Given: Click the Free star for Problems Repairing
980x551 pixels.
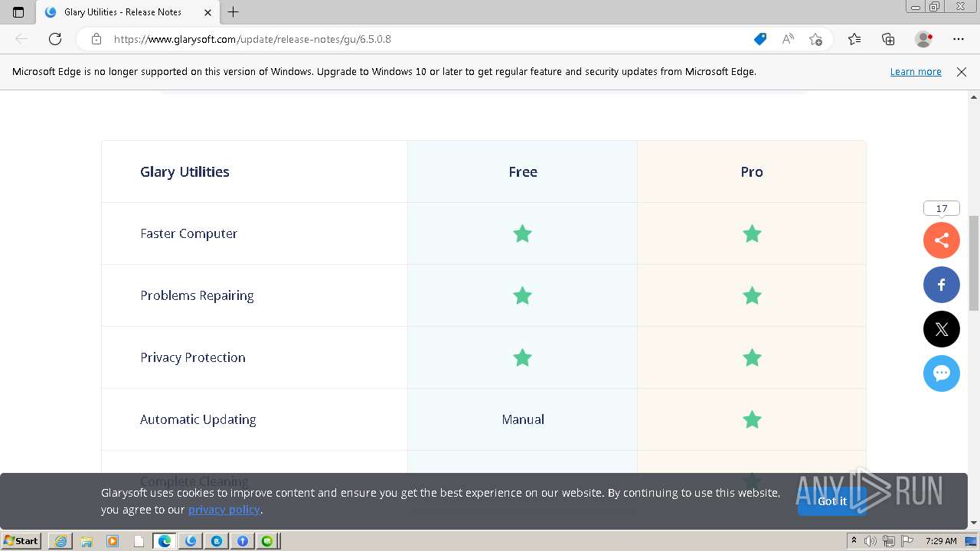Looking at the screenshot, I should point(522,295).
